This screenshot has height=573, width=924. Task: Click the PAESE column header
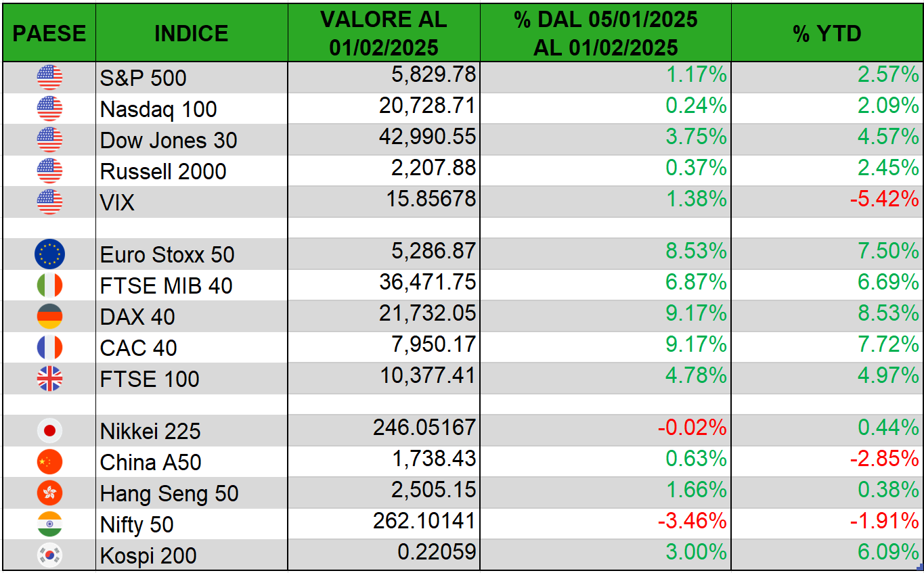click(x=49, y=33)
